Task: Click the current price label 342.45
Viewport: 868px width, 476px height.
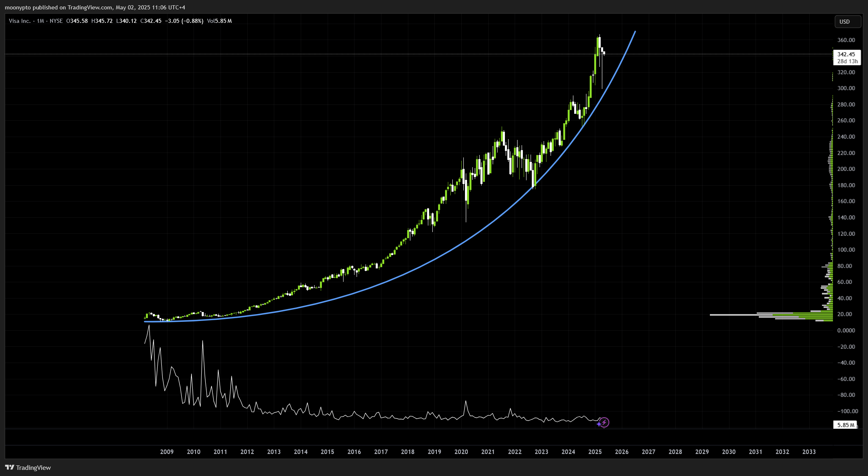Action: pos(846,54)
